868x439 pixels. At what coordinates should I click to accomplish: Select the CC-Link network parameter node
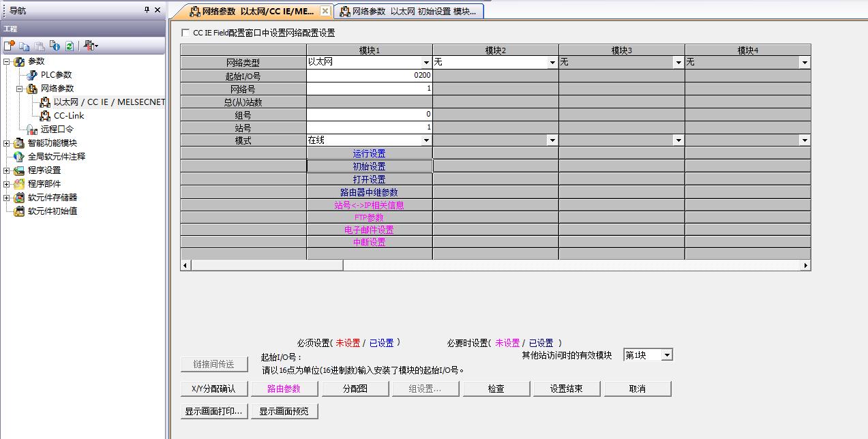pyautogui.click(x=68, y=116)
